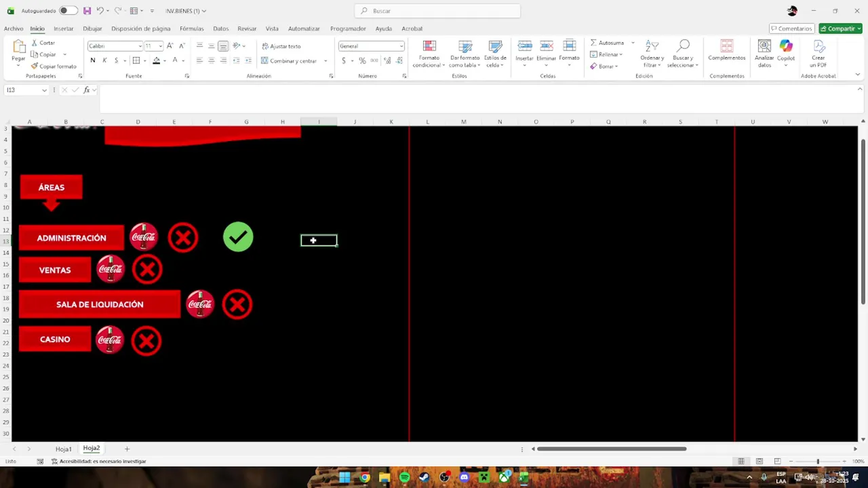Open the font name Calibri dropdown
This screenshot has height=488, width=868.
coord(140,46)
